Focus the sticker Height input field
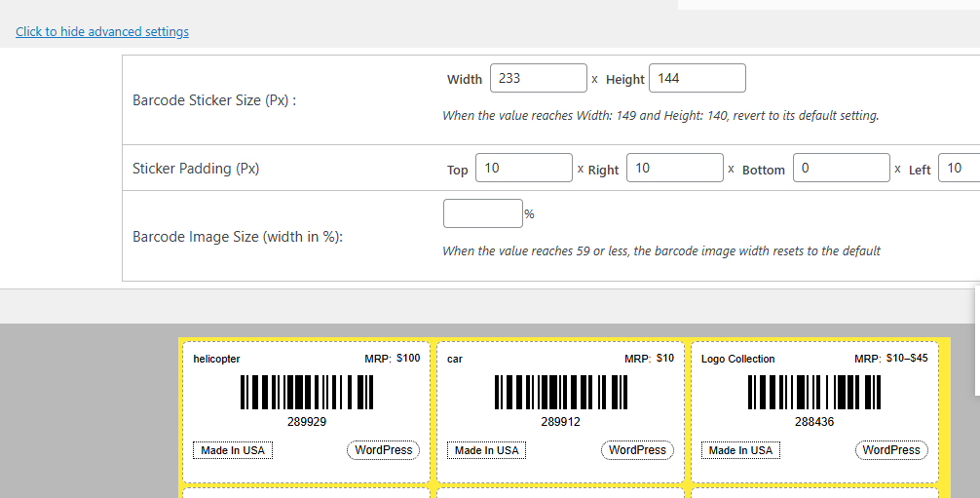This screenshot has width=980, height=498. point(697,78)
